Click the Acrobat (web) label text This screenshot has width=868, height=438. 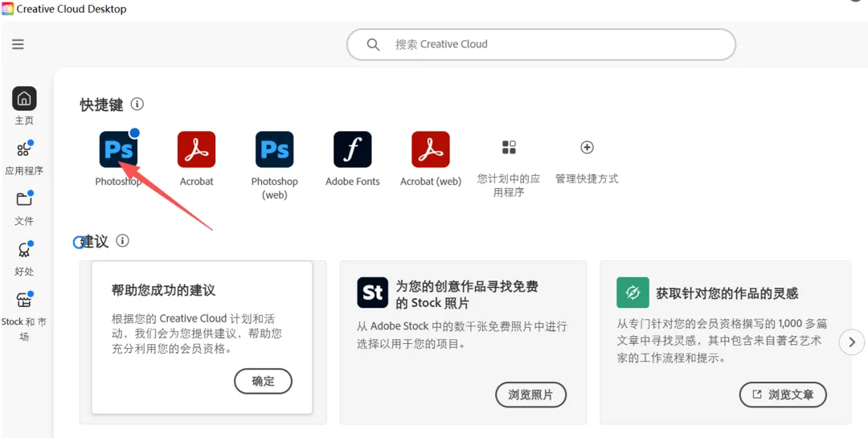click(x=431, y=181)
